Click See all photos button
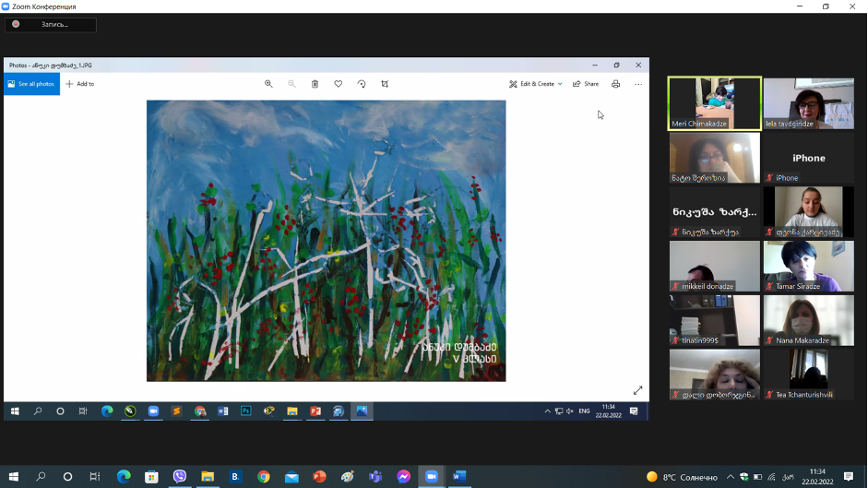This screenshot has width=868, height=488. tap(31, 84)
